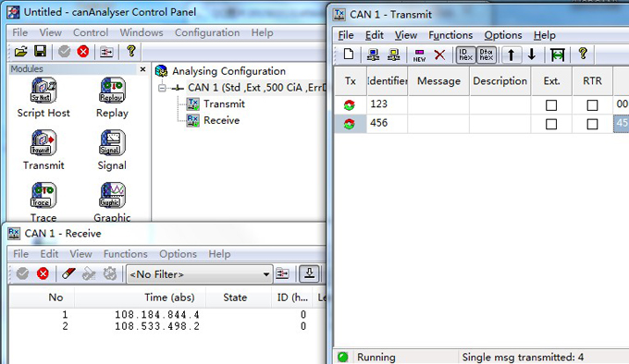The image size is (629, 364).
Task: Open the Script Host module icon
Action: [x=43, y=91]
